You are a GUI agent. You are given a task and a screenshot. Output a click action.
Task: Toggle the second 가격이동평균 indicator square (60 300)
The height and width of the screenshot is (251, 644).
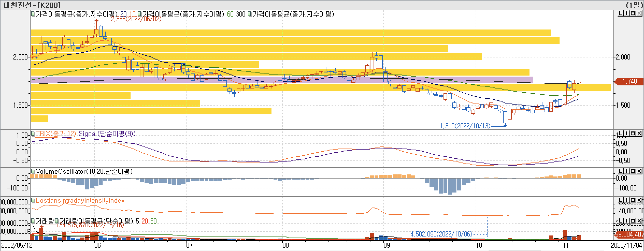140,14
